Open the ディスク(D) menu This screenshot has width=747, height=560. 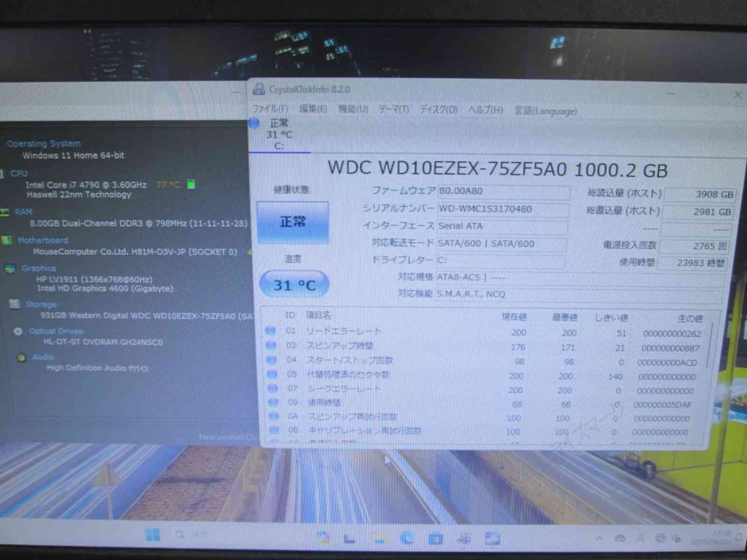(438, 110)
